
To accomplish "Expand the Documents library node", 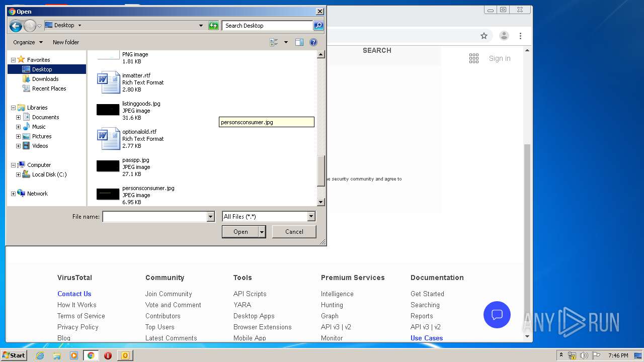I will [x=18, y=117].
